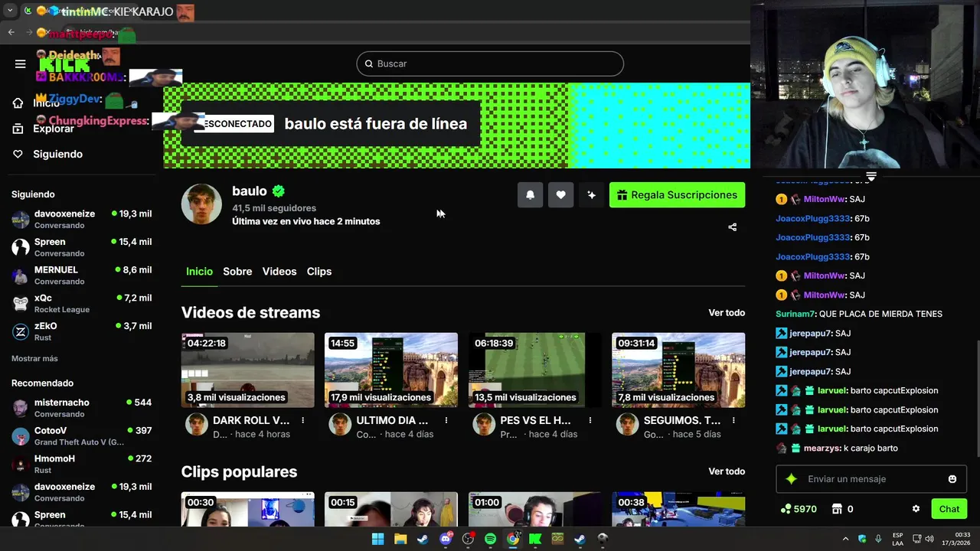Open the SEGUIMOS video thumbnail

(678, 370)
